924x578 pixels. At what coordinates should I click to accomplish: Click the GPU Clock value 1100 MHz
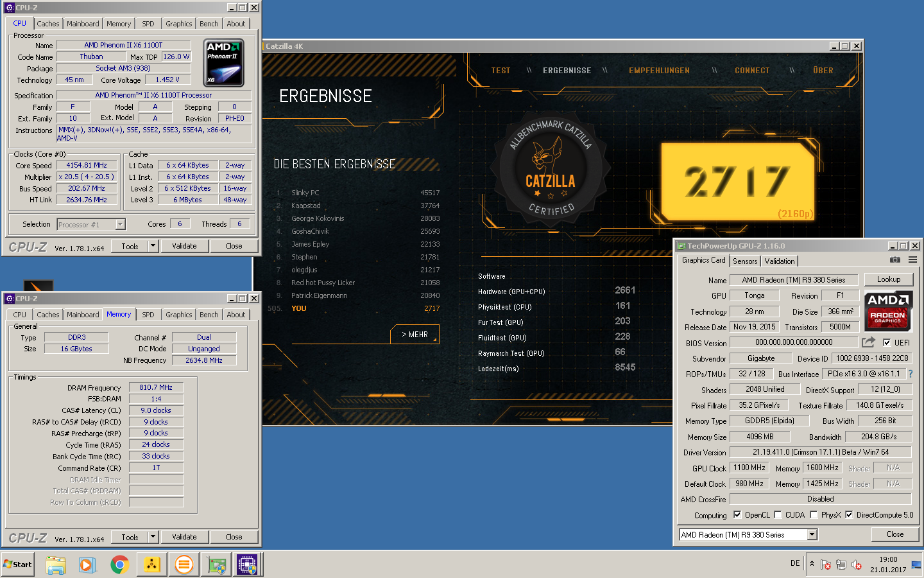click(749, 468)
